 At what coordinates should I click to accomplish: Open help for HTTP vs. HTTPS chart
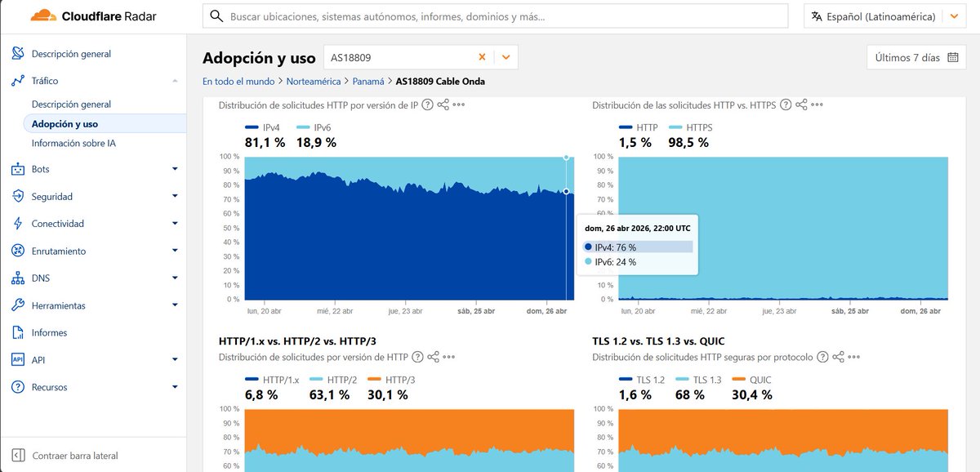(786, 105)
